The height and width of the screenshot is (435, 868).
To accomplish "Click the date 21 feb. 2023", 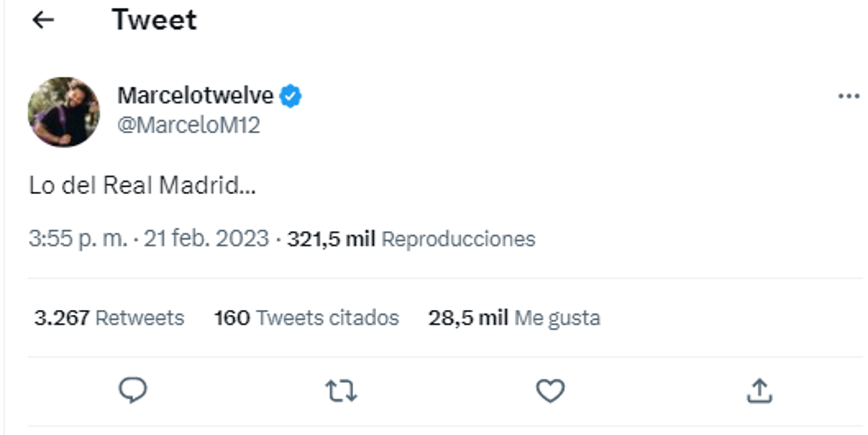I will tap(206, 239).
